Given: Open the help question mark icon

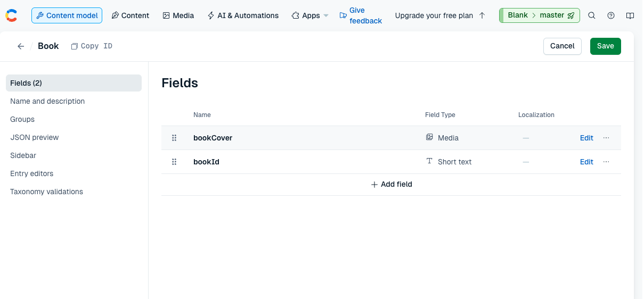Looking at the screenshot, I should point(611,15).
